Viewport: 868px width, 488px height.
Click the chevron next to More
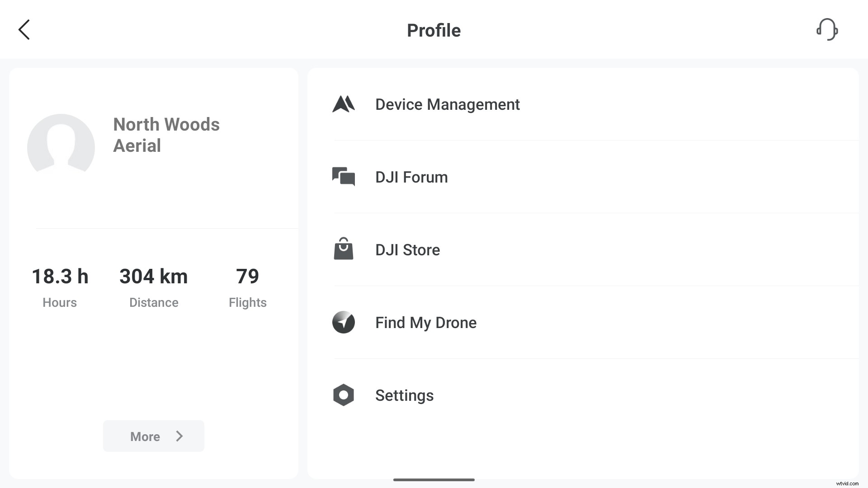[179, 436]
